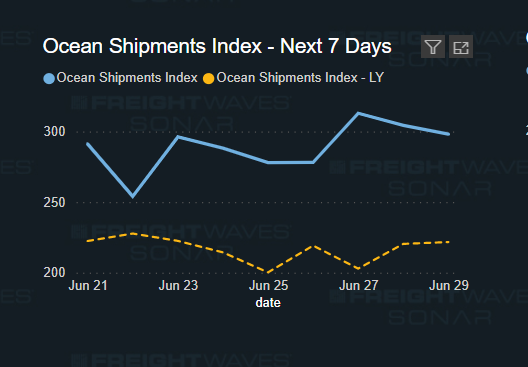Click the chart title Ocean Shipments Index - Next 7 Days

click(217, 46)
